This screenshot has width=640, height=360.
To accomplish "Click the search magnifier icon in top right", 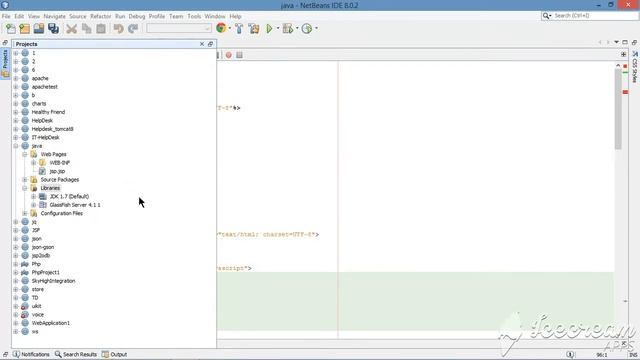I will (546, 16).
